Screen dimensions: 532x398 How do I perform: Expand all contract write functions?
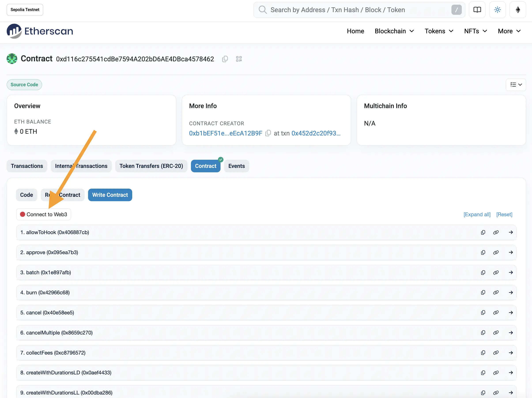click(x=477, y=214)
